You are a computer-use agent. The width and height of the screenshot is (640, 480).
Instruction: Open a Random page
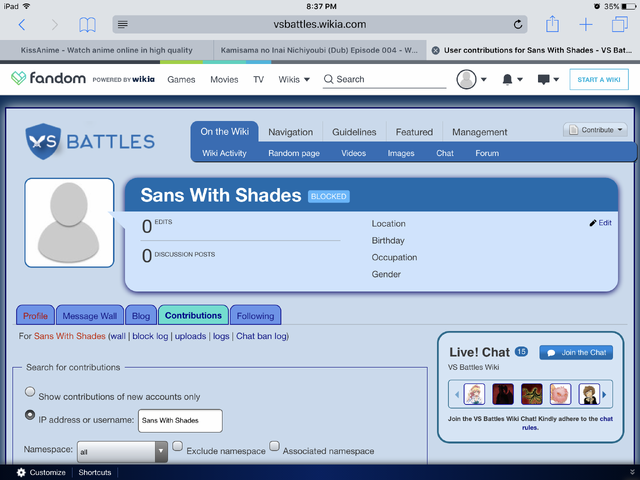click(294, 153)
